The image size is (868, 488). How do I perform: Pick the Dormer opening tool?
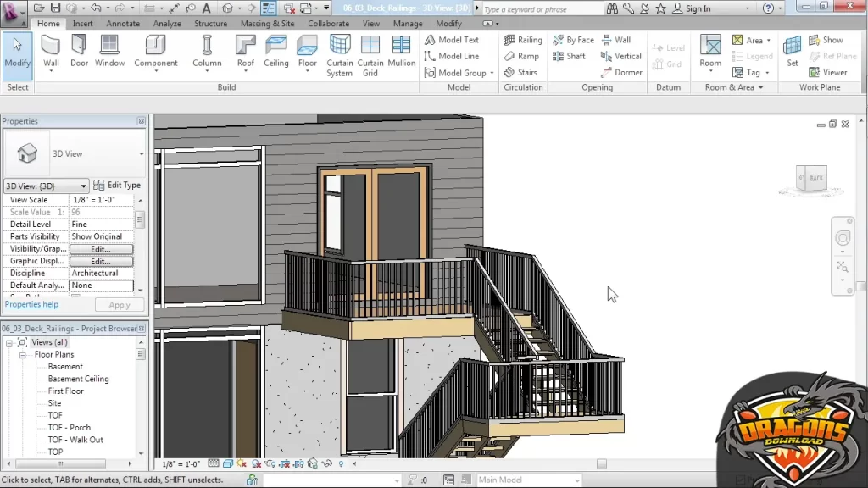621,73
